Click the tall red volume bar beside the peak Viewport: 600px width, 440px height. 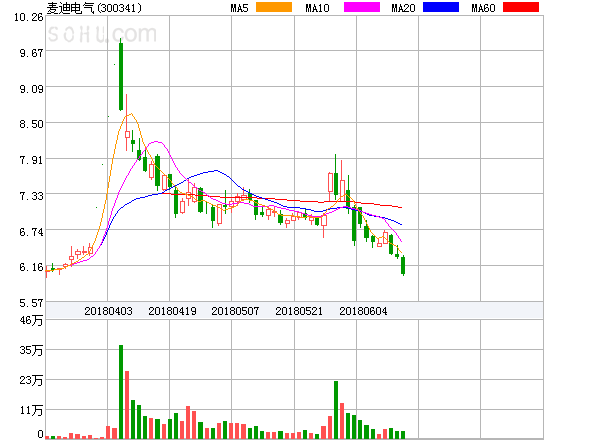click(127, 405)
